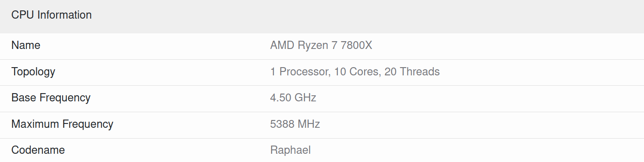The height and width of the screenshot is (162, 644).
Task: Select the Topology row label
Action: pyautogui.click(x=33, y=71)
